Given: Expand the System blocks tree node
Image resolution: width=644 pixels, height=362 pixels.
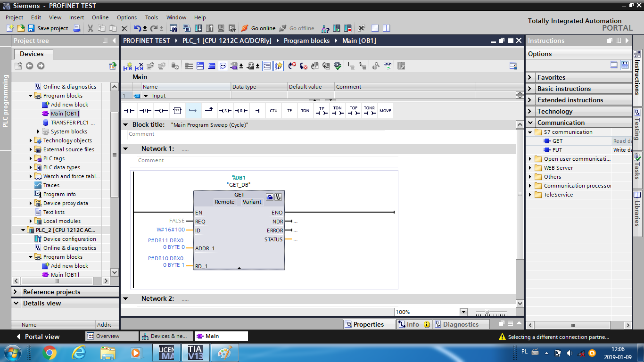Looking at the screenshot, I should [x=39, y=132].
